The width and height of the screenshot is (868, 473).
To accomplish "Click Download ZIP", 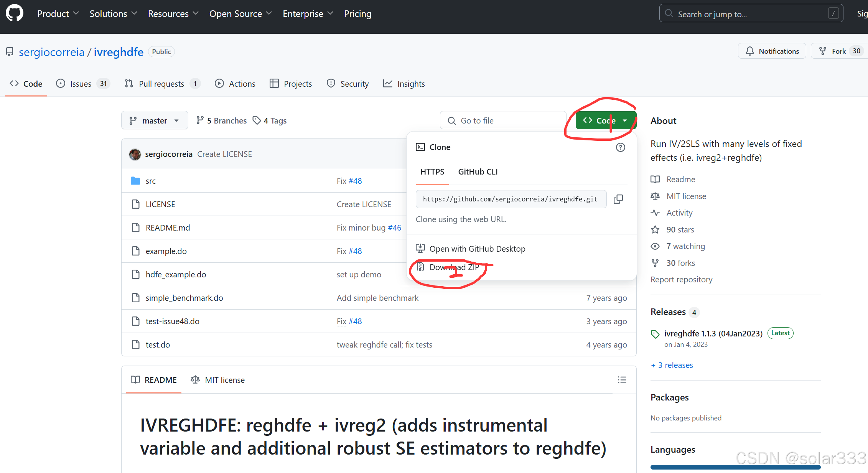I will coord(454,267).
